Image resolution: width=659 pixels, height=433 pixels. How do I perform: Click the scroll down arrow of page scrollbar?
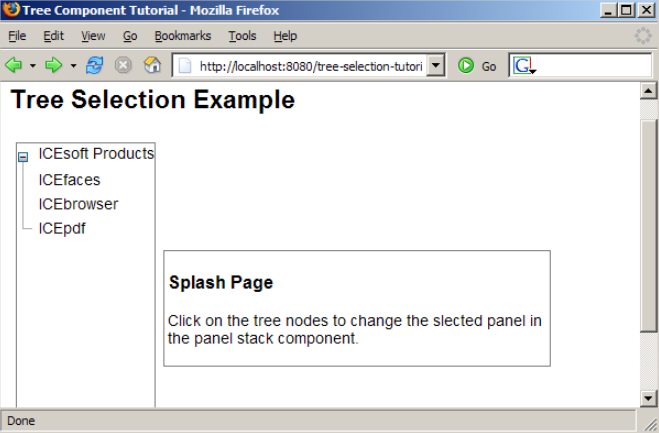coord(648,399)
